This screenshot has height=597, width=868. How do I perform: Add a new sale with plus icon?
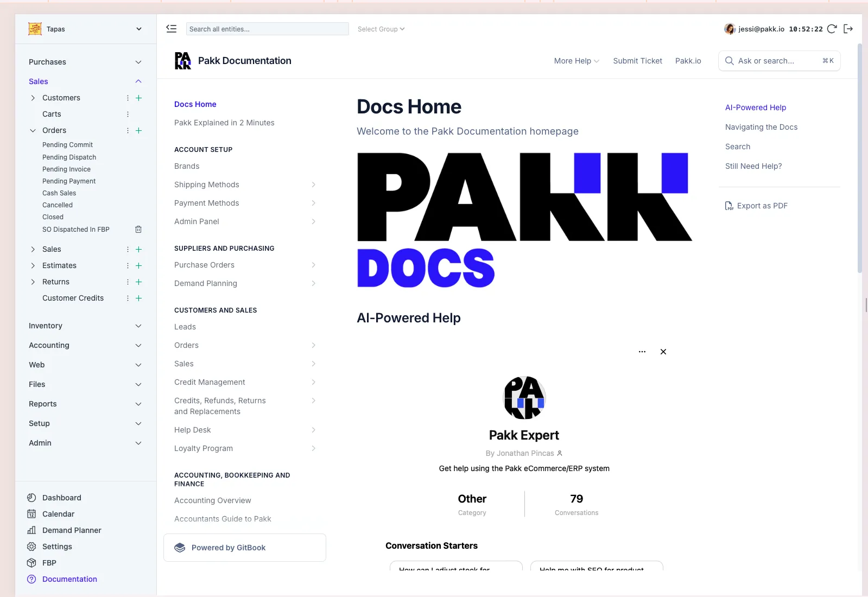pos(138,249)
